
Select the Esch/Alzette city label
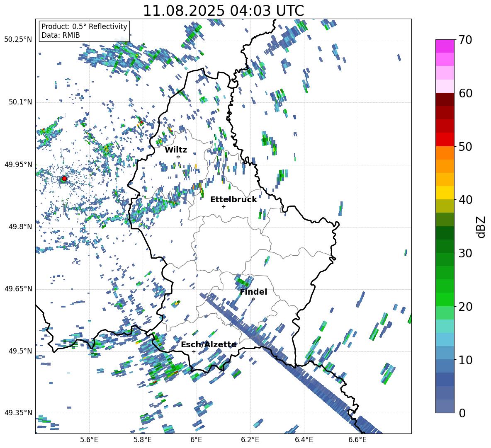pos(209,345)
